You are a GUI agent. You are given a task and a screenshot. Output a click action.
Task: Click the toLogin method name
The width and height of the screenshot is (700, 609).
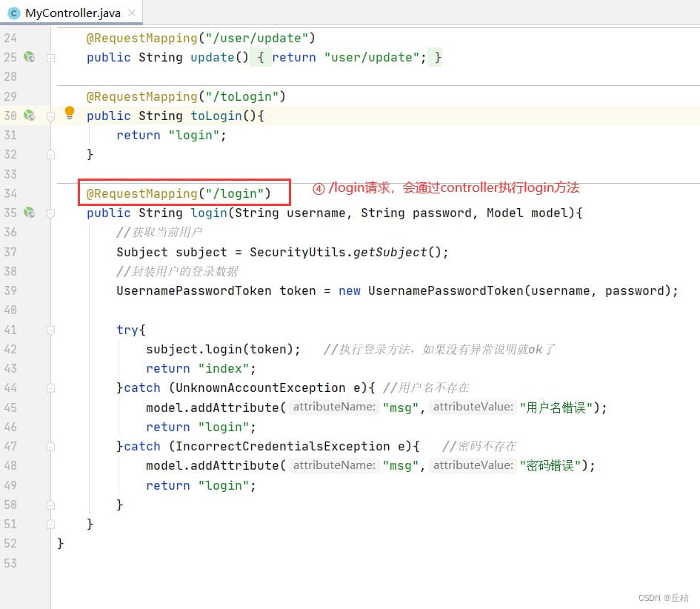click(x=216, y=116)
